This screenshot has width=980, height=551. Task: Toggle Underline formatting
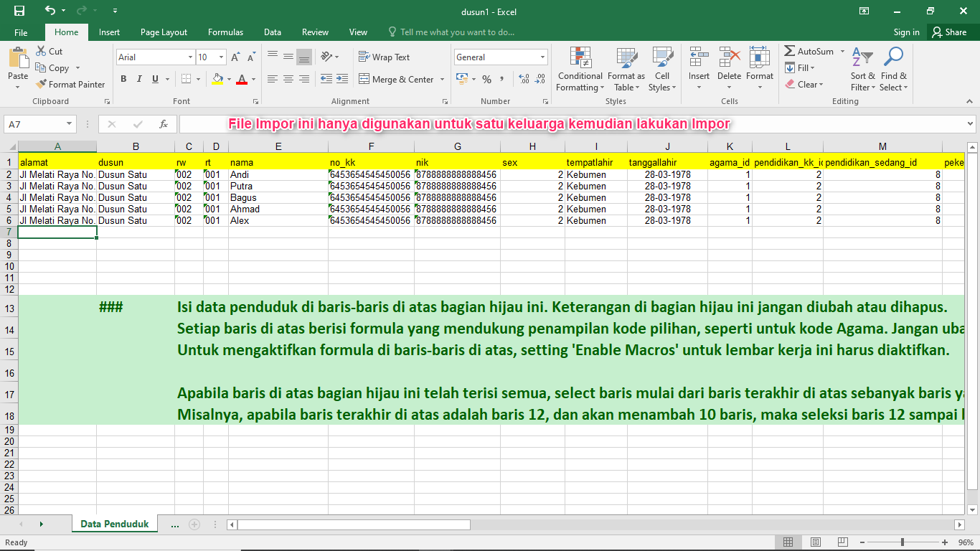(156, 80)
